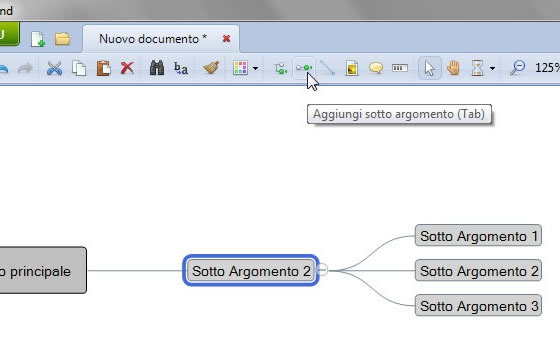Copy the selected topic with the copy icon

click(79, 68)
